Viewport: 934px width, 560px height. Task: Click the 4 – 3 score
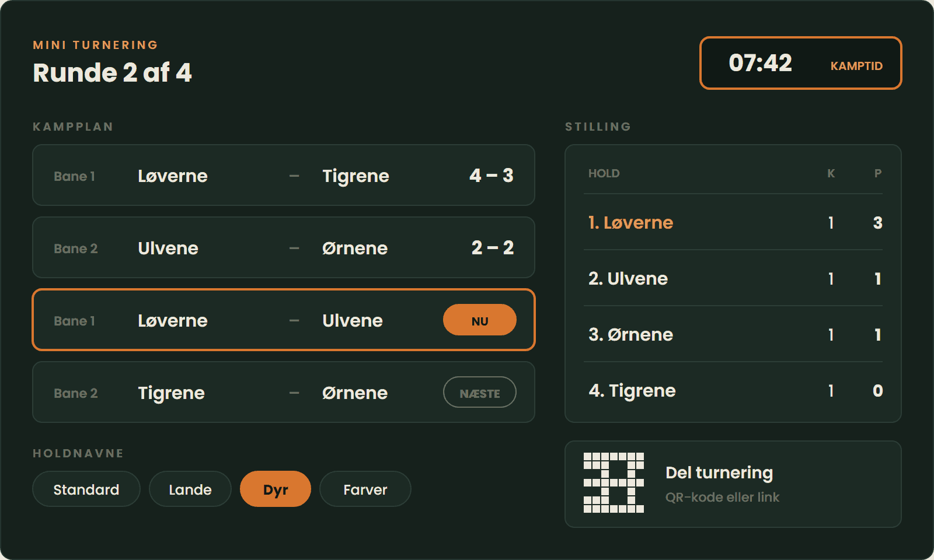click(x=492, y=176)
